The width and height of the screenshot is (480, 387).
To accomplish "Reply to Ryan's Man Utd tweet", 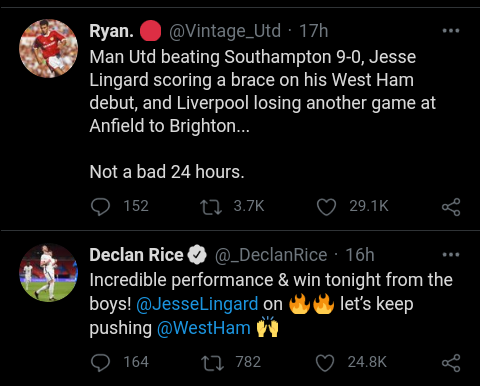I will [100, 207].
